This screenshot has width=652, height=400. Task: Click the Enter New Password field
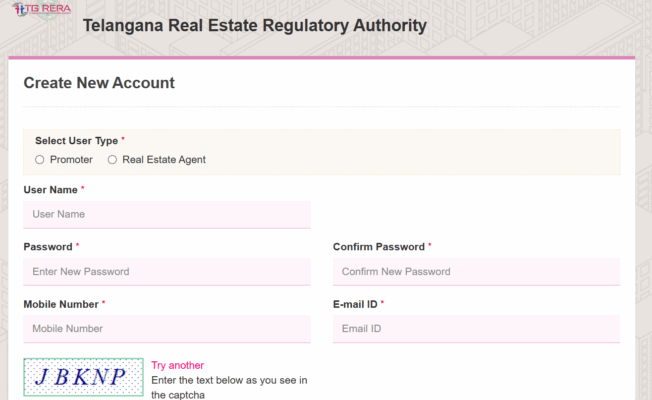[x=167, y=271]
